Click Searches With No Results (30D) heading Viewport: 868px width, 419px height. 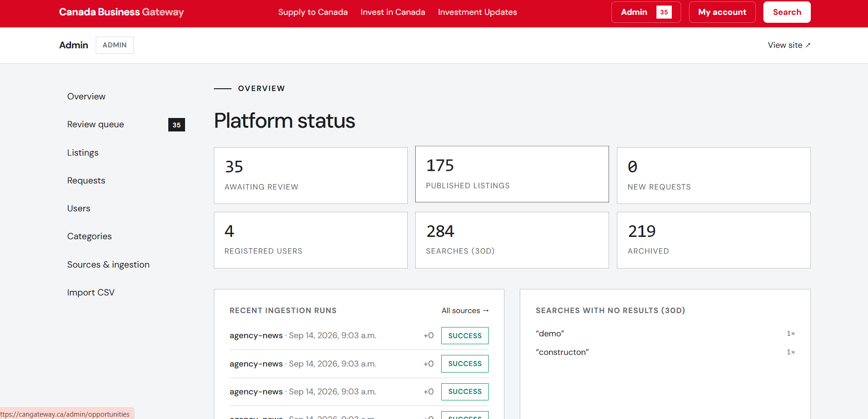[610, 311]
